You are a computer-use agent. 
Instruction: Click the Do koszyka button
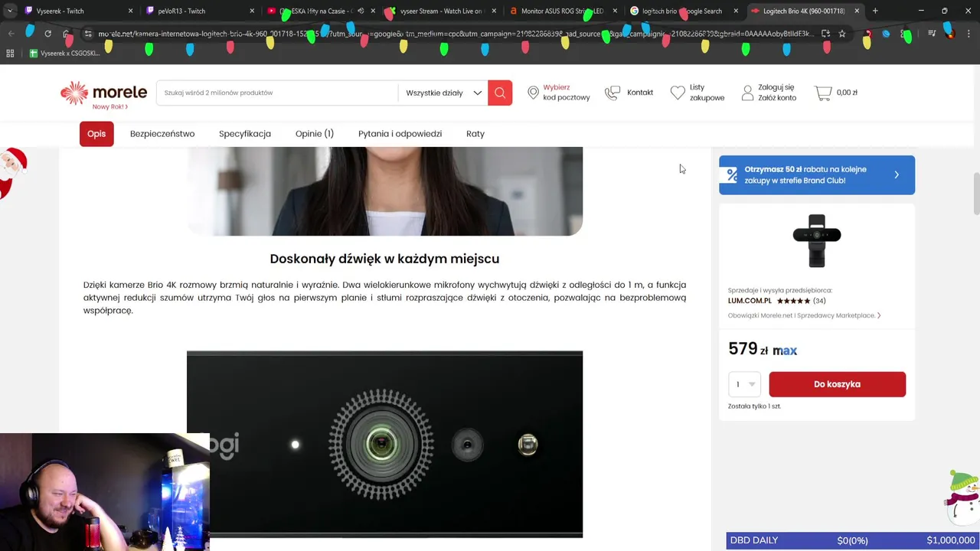click(837, 384)
